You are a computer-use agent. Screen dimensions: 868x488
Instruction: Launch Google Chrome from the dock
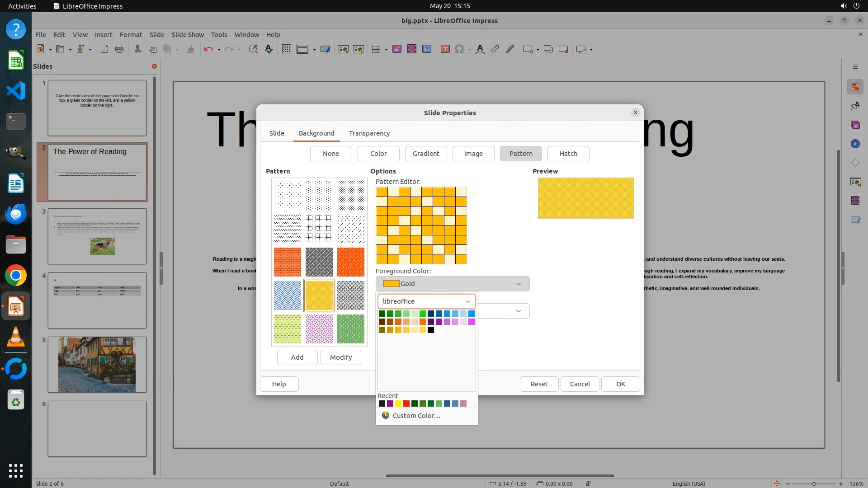[16, 276]
